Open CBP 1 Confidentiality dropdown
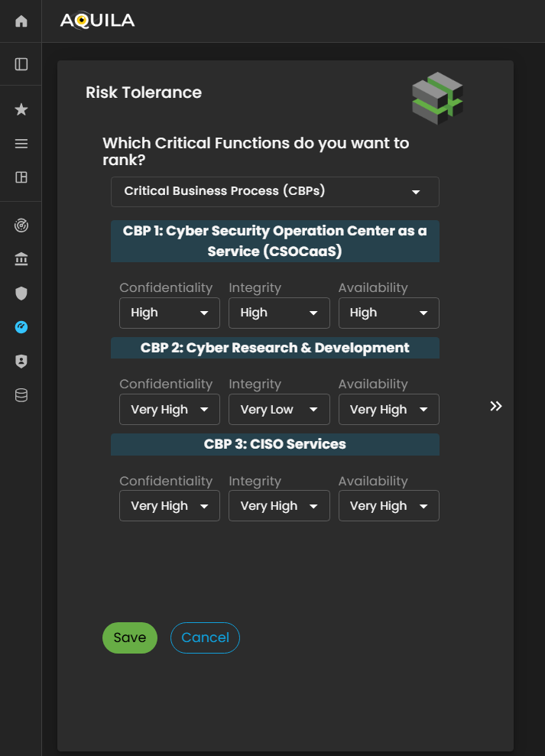The height and width of the screenshot is (756, 545). tap(169, 313)
